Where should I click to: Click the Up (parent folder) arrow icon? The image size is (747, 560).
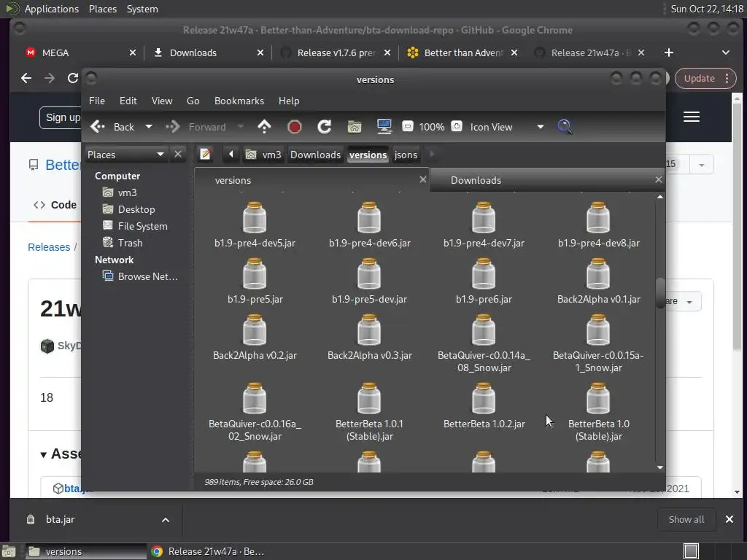click(264, 127)
